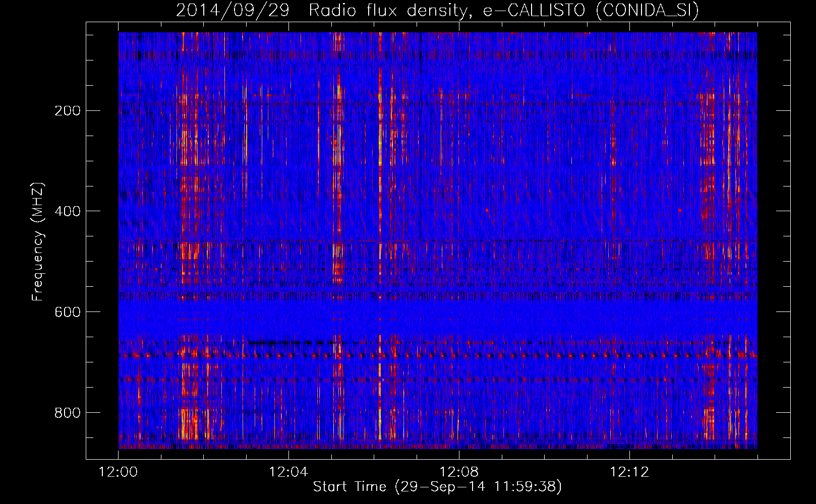The image size is (816, 504).
Task: Click the '600' frequency tick label
Action: tap(68, 312)
